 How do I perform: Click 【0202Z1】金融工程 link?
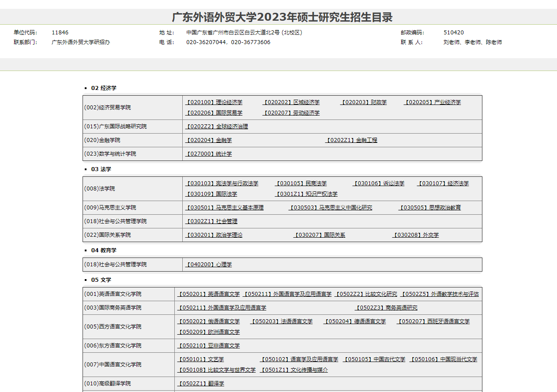351,140
